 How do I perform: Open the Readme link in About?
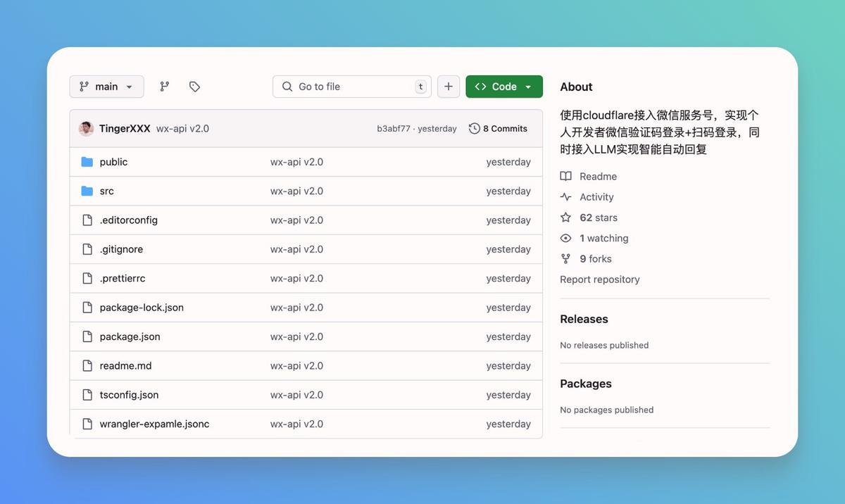pyautogui.click(x=599, y=177)
